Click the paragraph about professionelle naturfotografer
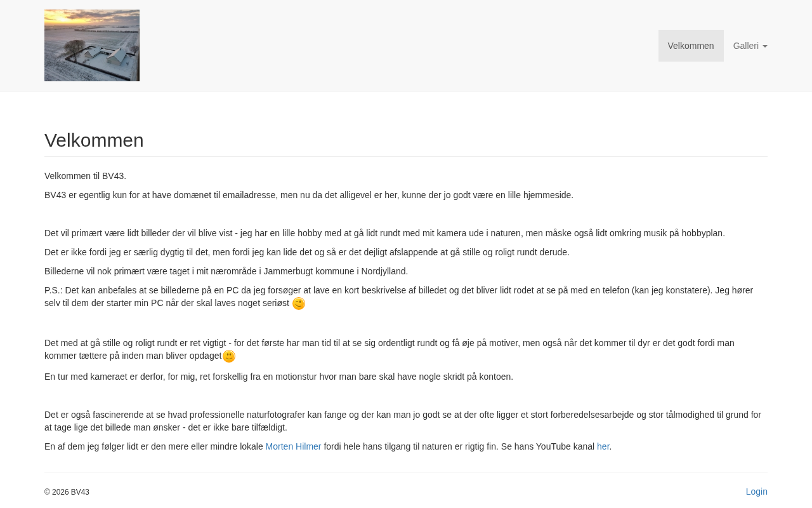This screenshot has height=508, width=812. [x=402, y=415]
